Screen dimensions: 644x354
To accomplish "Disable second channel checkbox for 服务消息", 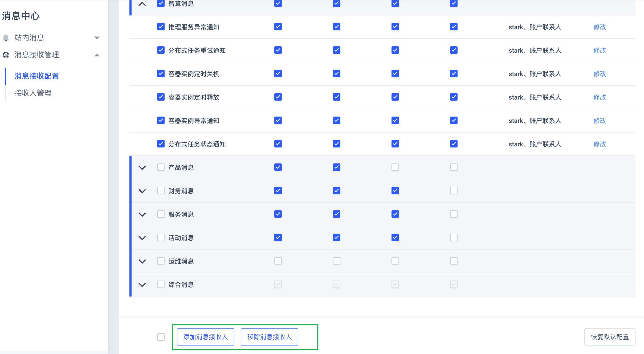I will 337,214.
